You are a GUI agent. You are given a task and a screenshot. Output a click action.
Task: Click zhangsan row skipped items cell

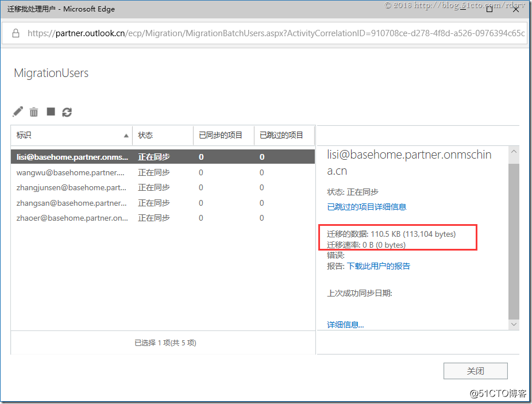pyautogui.click(x=261, y=203)
